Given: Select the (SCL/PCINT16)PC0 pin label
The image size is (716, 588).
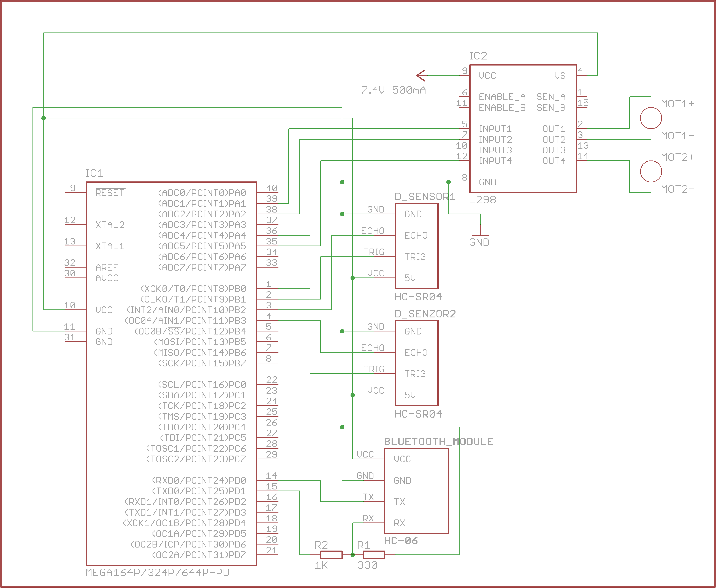Looking at the screenshot, I should pos(202,384).
